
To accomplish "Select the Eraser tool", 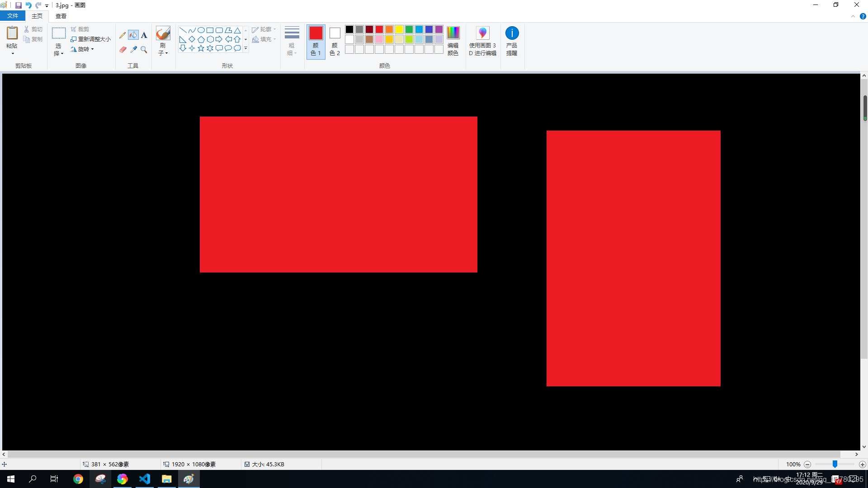I will coord(123,49).
